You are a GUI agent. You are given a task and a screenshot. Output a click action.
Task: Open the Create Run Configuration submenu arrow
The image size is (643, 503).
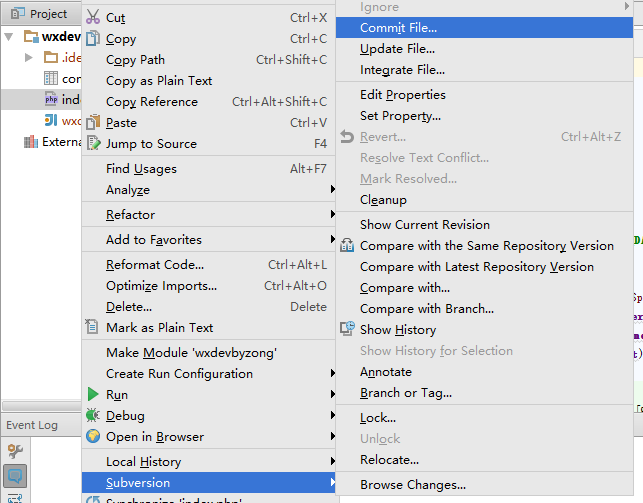pos(333,373)
